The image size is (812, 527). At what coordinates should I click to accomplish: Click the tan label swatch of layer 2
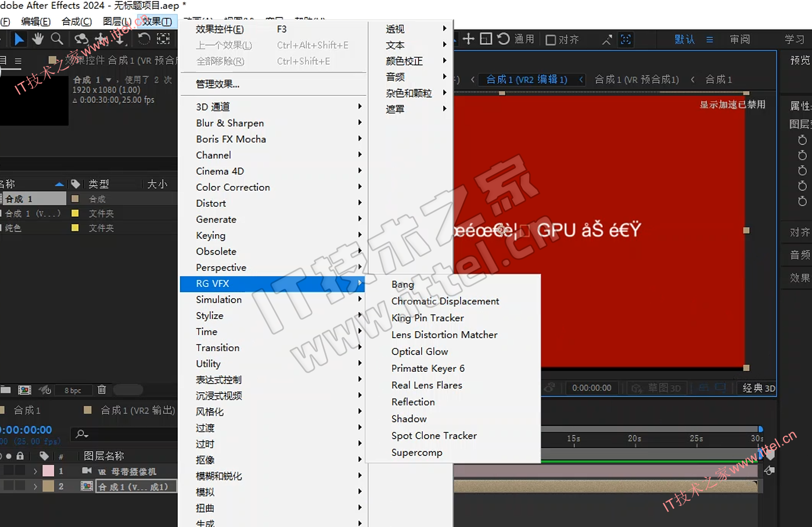pyautogui.click(x=48, y=486)
